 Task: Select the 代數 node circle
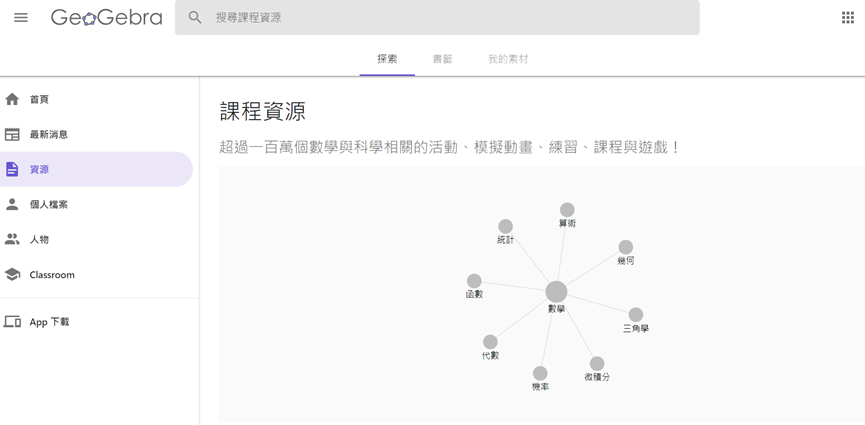(x=490, y=342)
